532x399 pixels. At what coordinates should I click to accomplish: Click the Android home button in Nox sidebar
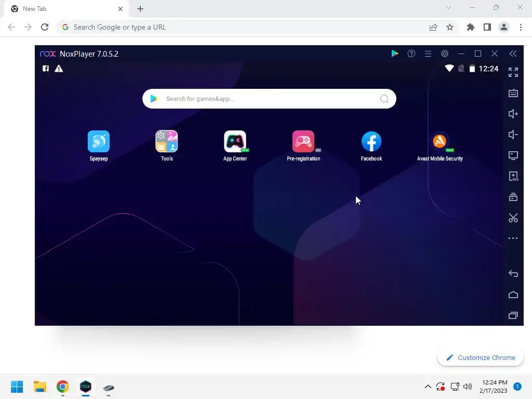coord(513,295)
